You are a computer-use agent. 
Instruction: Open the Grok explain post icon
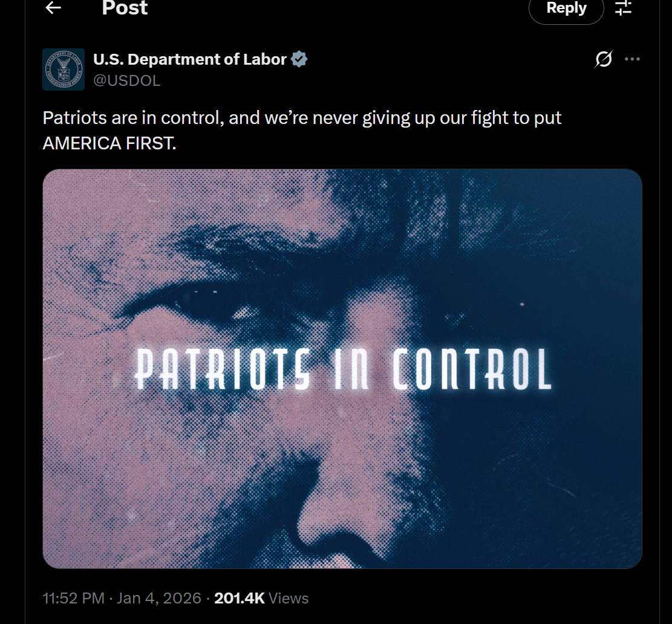click(x=604, y=59)
